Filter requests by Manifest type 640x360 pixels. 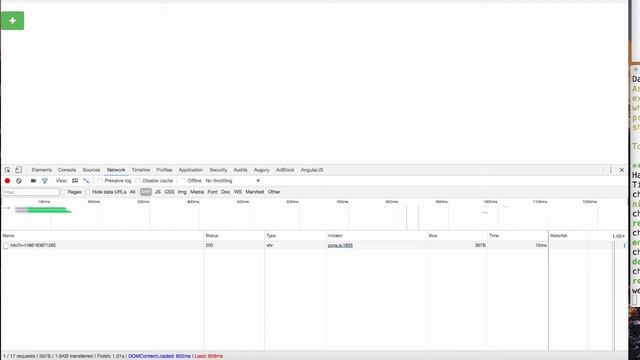click(255, 192)
